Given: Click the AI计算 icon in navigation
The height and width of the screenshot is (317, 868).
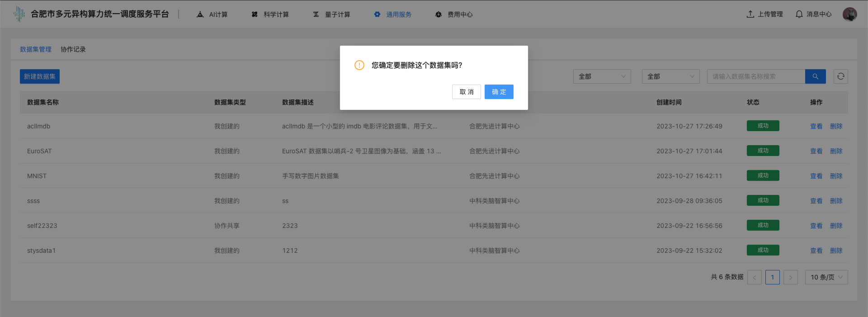Looking at the screenshot, I should click(200, 14).
